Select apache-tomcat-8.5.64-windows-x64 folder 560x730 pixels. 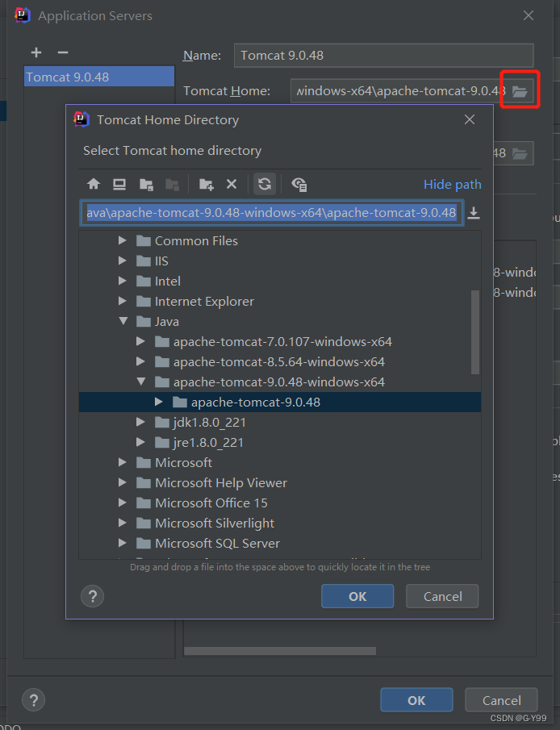280,361
